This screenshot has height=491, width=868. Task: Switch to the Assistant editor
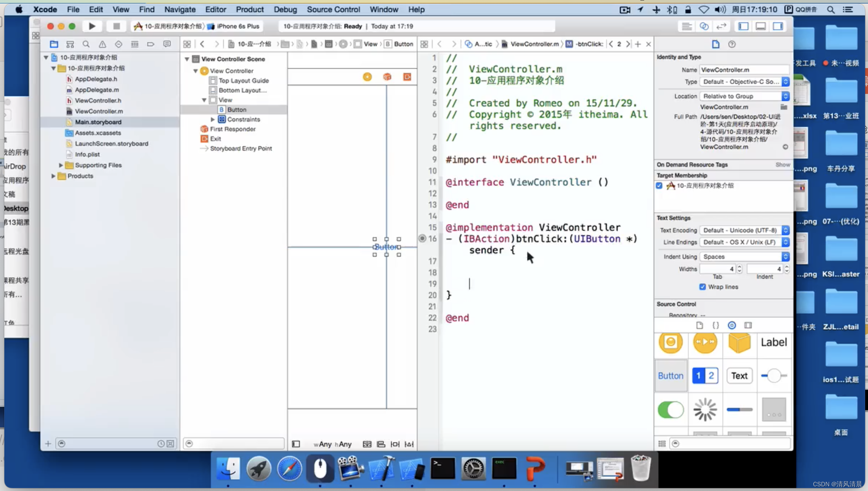[704, 26]
